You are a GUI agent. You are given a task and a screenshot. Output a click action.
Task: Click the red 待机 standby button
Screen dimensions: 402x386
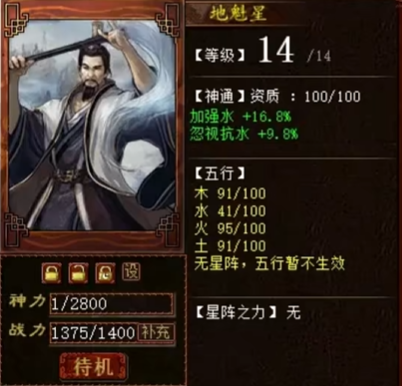(94, 367)
